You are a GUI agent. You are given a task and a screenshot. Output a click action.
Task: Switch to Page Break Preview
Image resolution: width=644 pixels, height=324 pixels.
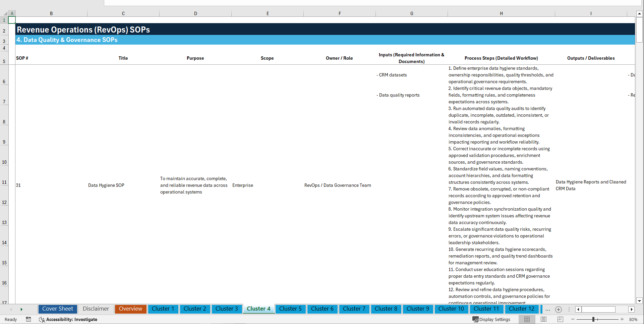click(x=560, y=319)
